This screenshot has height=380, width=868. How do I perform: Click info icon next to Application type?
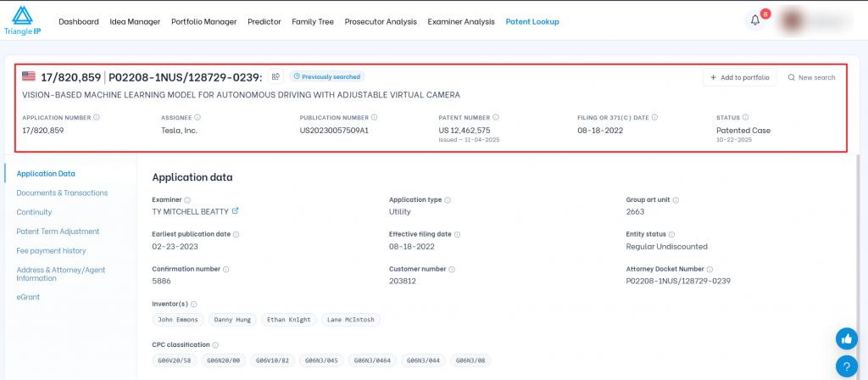pyautogui.click(x=448, y=200)
